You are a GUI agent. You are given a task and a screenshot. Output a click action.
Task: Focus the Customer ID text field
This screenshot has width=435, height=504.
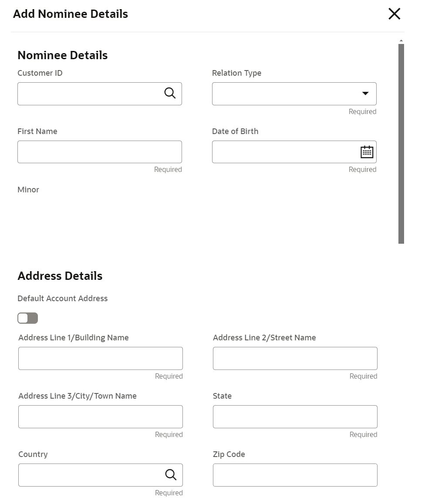(89, 94)
